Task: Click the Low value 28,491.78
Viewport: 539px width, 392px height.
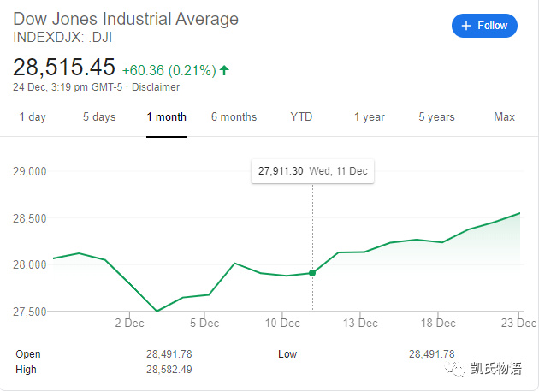Action: 432,354
